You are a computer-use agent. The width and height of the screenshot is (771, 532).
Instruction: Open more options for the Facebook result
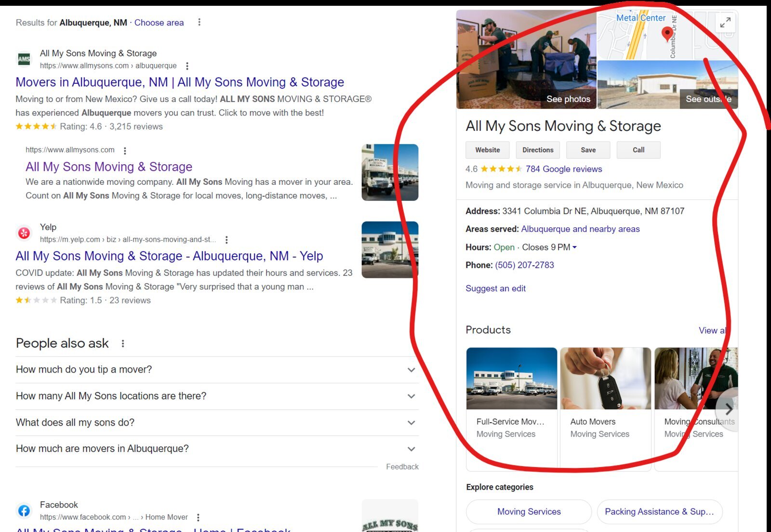point(198,517)
